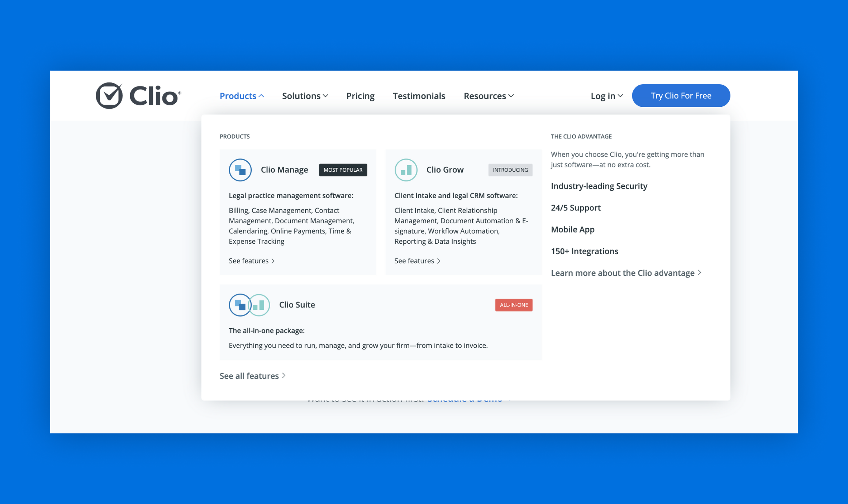Open the Clio Grow product title
848x504 pixels.
point(445,170)
